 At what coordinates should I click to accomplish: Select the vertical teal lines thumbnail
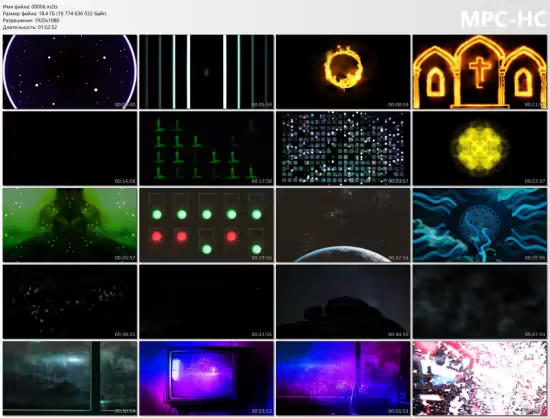(206, 72)
